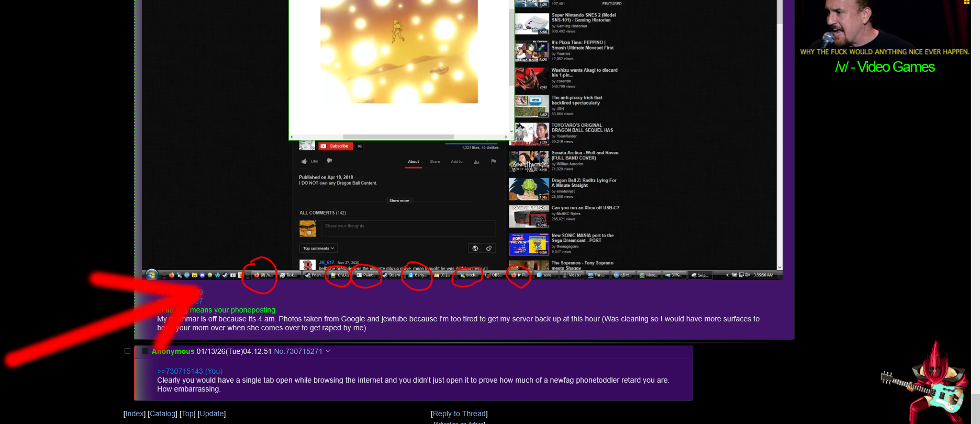The height and width of the screenshot is (424, 980).
Task: Open the Task... taskbar button in the screenshot
Action: 288,275
